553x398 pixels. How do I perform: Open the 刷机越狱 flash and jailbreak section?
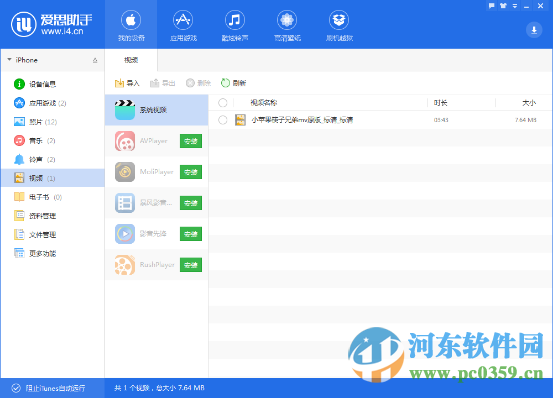tap(339, 25)
